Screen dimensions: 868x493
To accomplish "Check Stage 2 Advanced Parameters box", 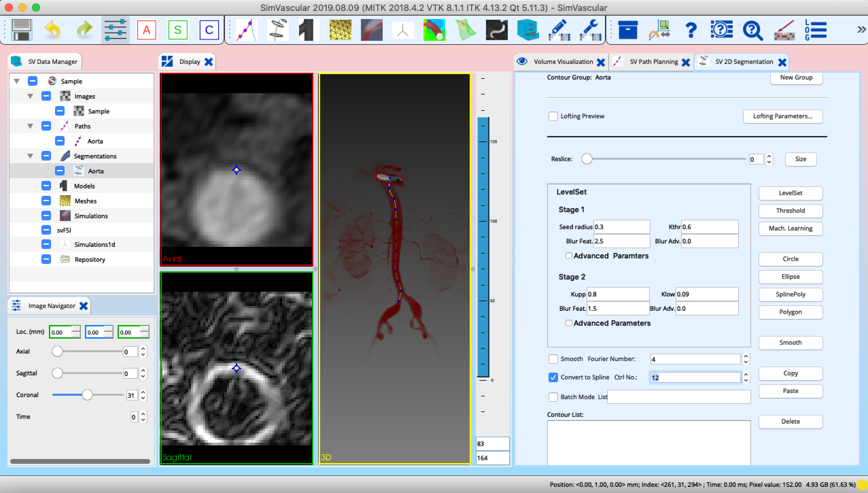I will (x=569, y=323).
